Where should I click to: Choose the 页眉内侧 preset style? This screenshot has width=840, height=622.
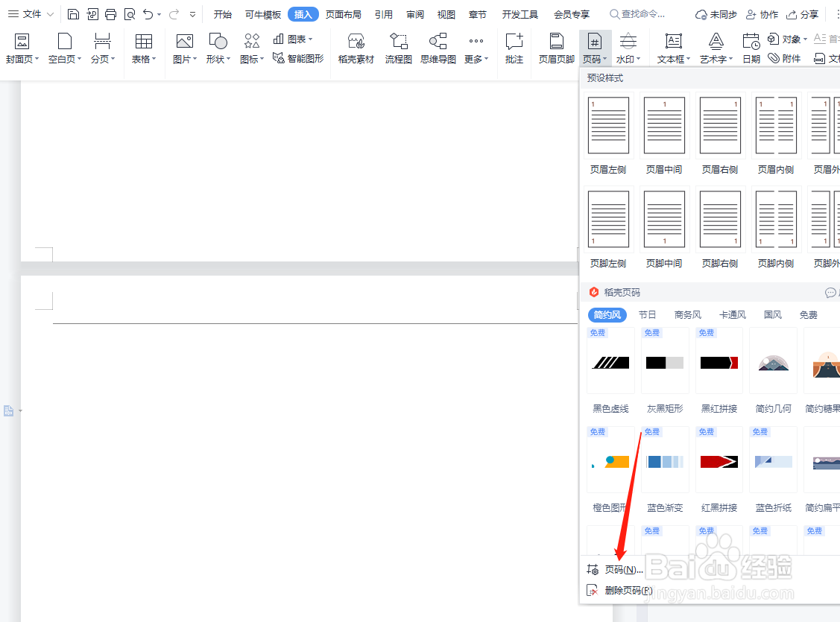tap(776, 134)
